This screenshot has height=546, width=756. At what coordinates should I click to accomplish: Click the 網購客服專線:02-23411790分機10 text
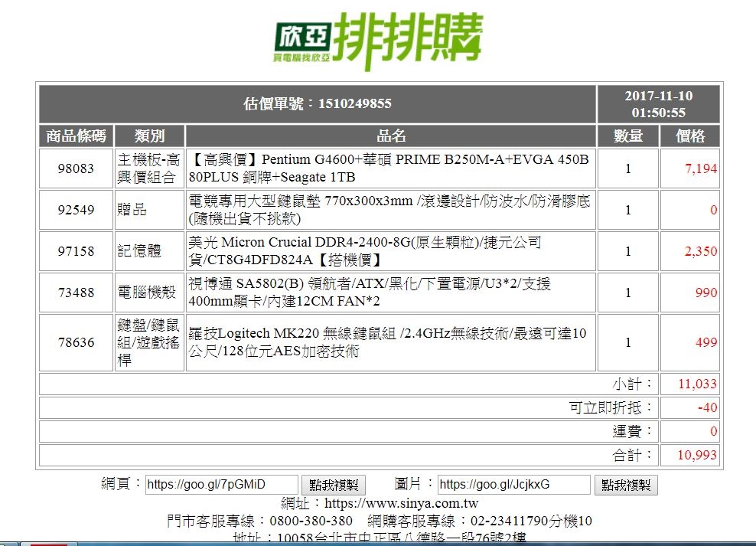pyautogui.click(x=479, y=521)
